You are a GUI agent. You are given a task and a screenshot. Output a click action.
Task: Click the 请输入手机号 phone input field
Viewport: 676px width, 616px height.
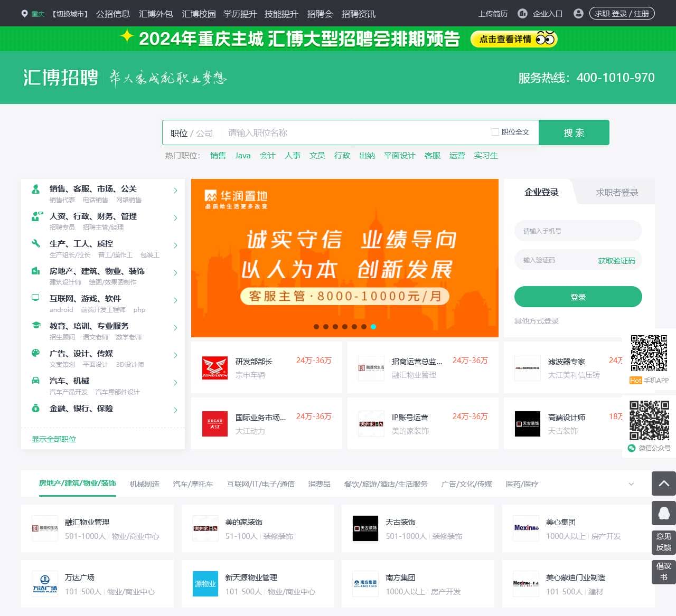click(578, 231)
